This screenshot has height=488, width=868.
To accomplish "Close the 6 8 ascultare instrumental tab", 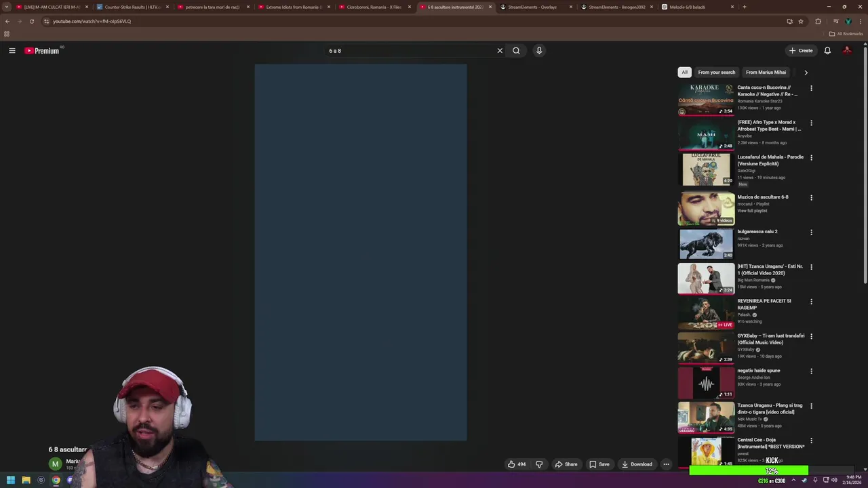I will tap(490, 7).
